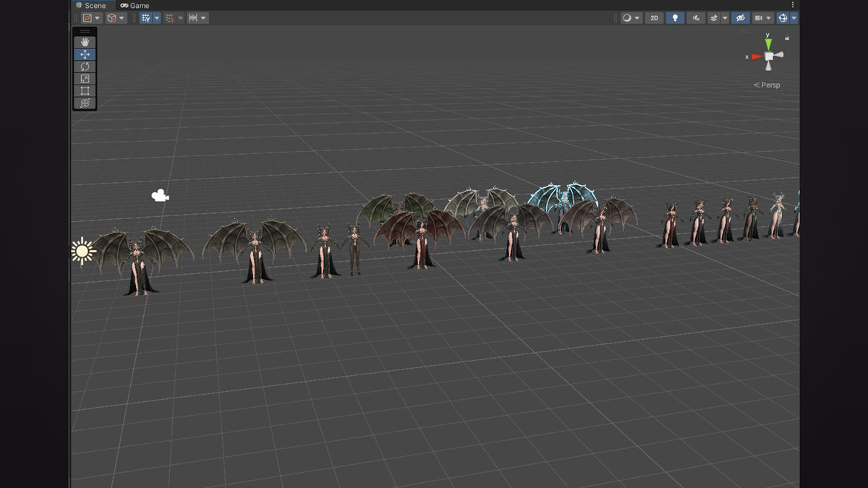The width and height of the screenshot is (868, 488).
Task: Select the Rect transform tool
Action: (x=85, y=91)
